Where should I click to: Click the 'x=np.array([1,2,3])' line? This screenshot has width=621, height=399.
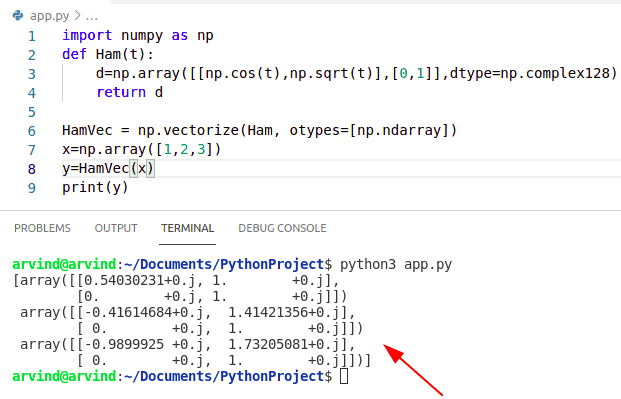coord(141,149)
